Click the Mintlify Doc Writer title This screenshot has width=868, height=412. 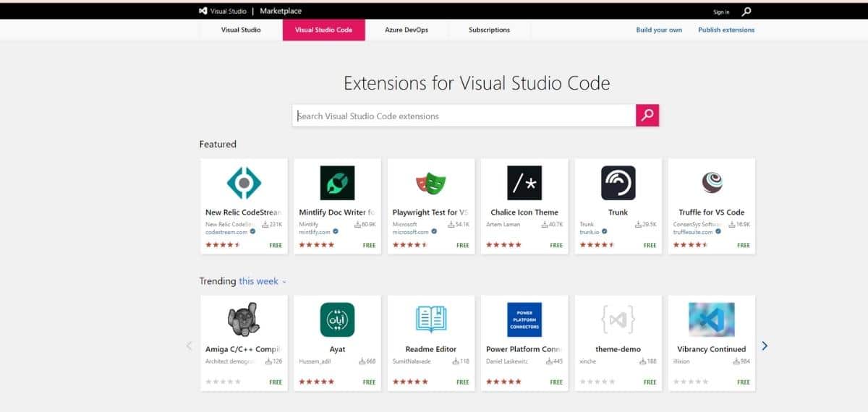[337, 213]
